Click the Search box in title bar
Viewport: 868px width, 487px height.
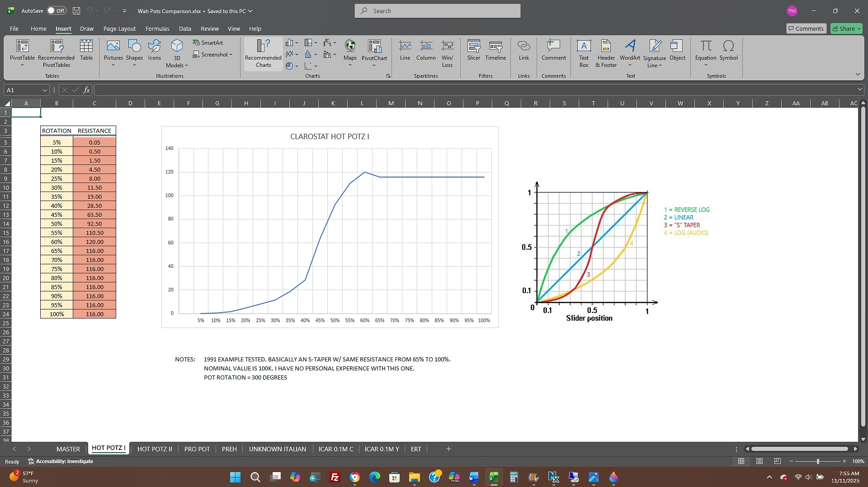coord(437,11)
